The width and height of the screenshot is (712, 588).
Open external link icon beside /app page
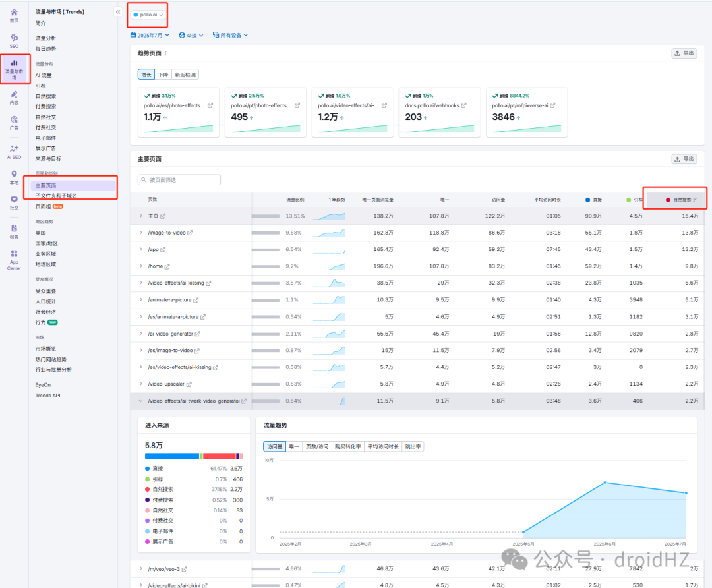pos(163,250)
